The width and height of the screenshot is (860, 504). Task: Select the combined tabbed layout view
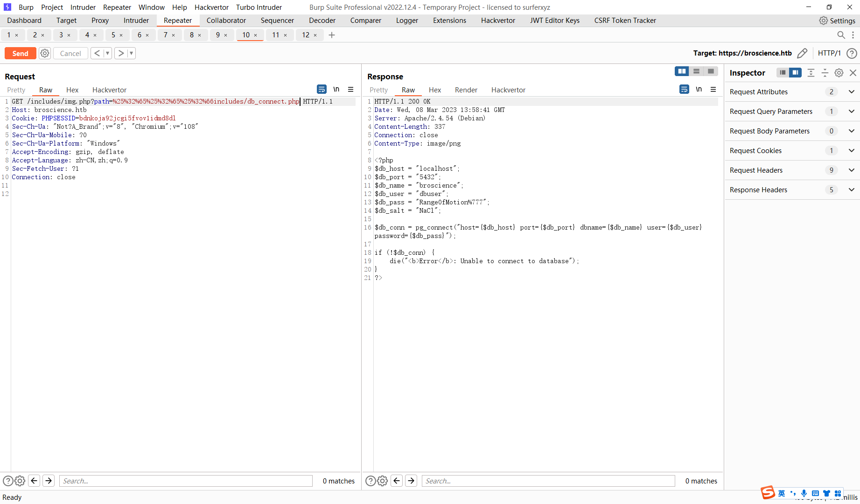(x=711, y=71)
